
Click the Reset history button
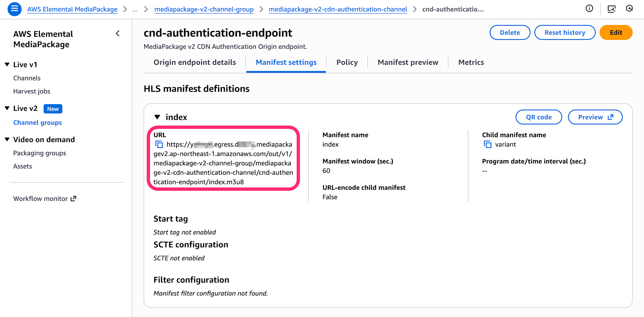pyautogui.click(x=564, y=32)
